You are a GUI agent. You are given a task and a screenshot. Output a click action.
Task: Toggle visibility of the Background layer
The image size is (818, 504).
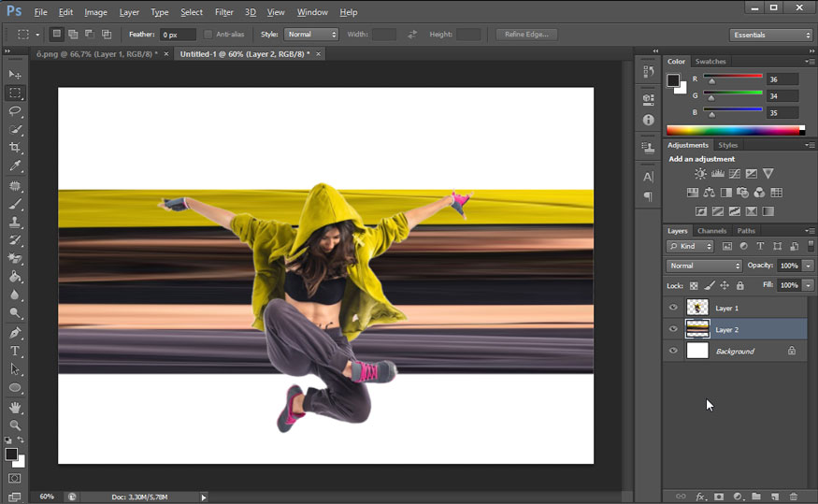tap(673, 352)
